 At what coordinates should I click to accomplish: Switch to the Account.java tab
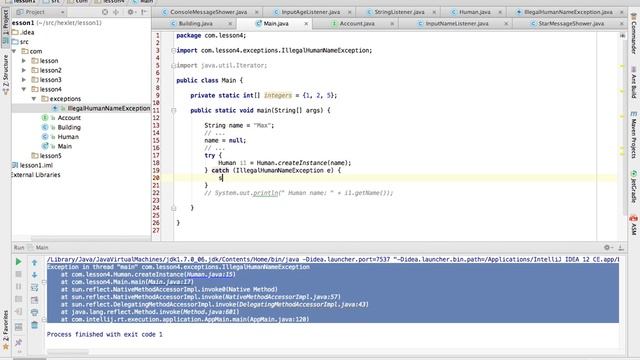(356, 24)
